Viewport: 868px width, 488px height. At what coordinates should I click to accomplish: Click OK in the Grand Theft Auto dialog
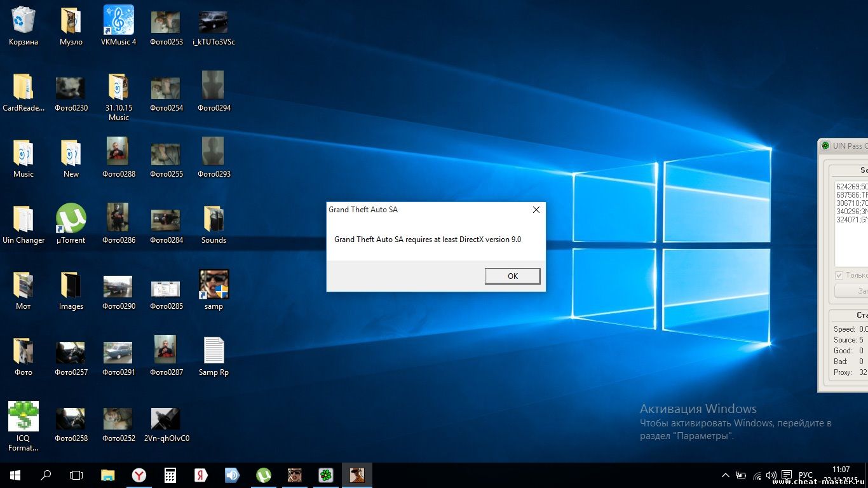click(512, 276)
